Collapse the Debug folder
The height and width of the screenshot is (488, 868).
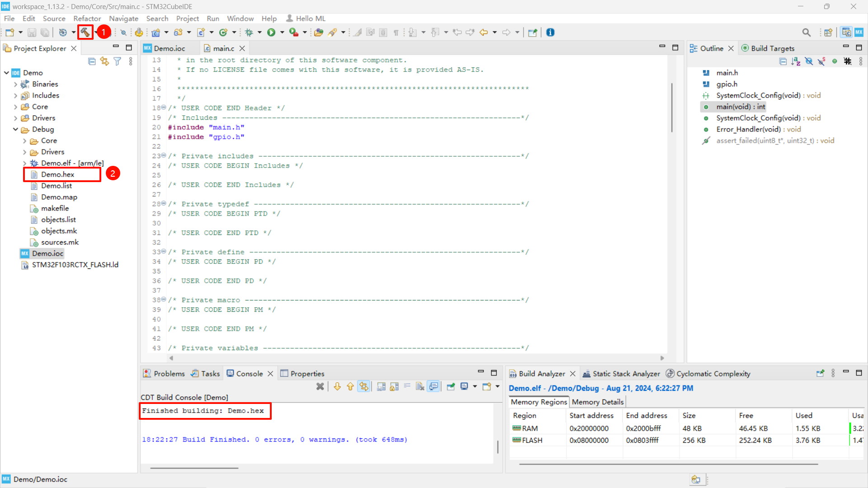click(16, 129)
